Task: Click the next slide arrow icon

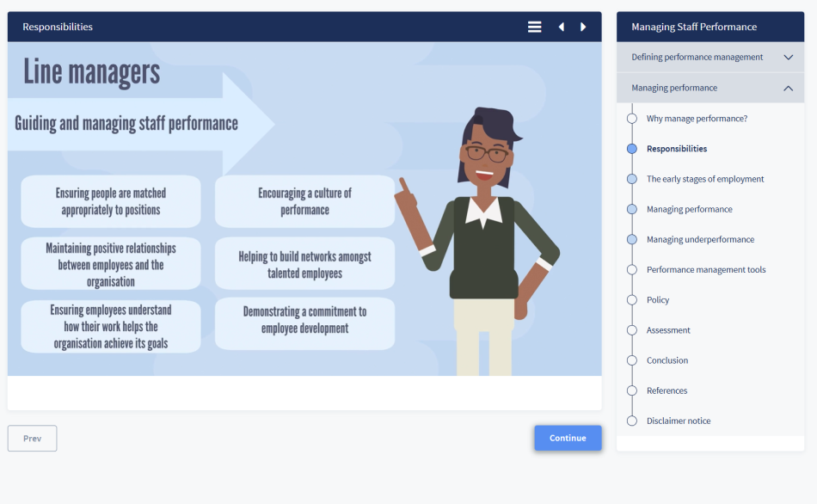Action: (x=584, y=27)
